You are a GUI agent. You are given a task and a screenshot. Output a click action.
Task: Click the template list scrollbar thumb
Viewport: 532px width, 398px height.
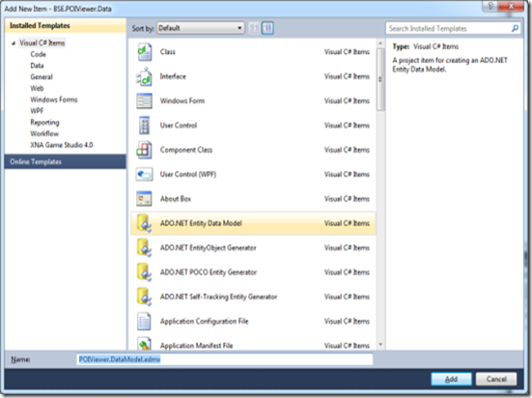point(380,79)
